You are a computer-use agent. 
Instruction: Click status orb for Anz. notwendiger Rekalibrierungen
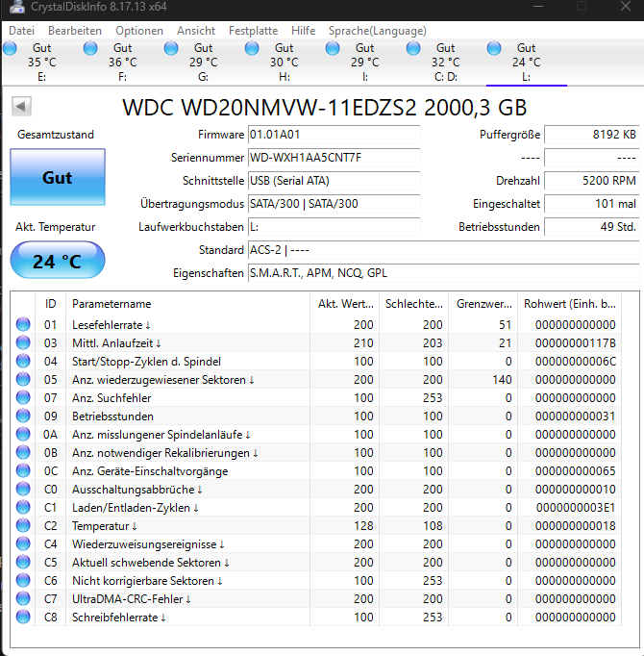click(x=23, y=452)
